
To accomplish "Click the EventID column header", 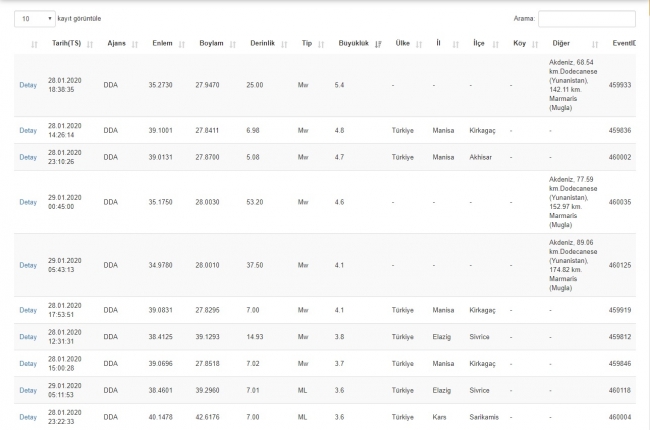I will pos(622,44).
